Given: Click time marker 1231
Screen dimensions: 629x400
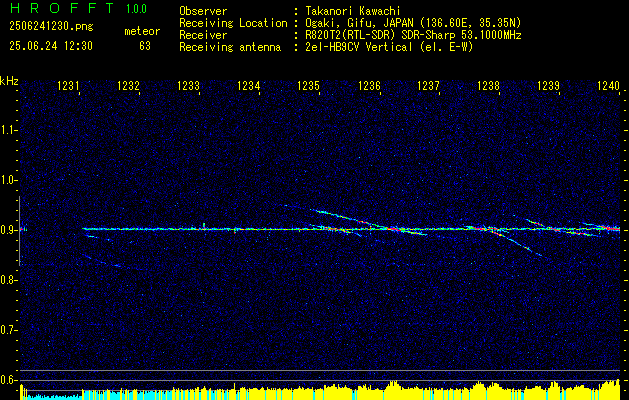Looking at the screenshot, I should click(x=69, y=85).
